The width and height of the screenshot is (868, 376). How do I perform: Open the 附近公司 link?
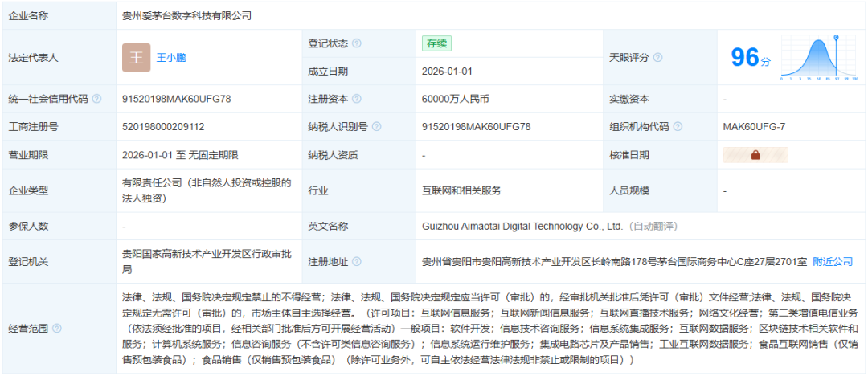click(833, 262)
